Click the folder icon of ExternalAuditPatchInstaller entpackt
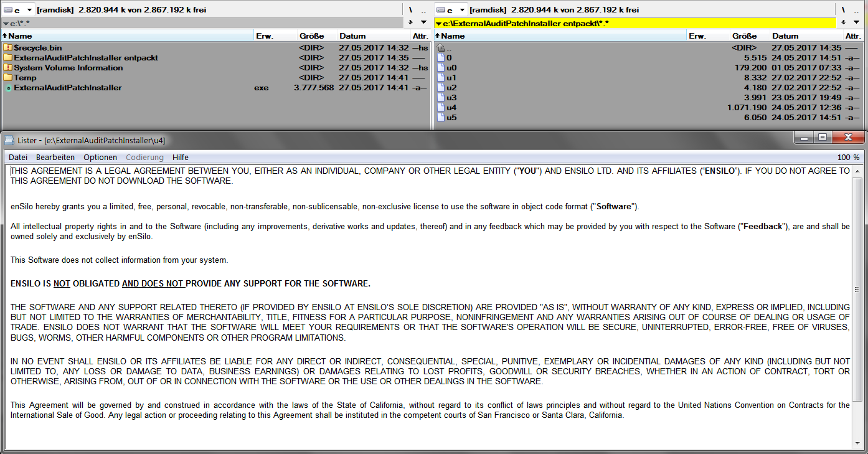 pos(7,58)
